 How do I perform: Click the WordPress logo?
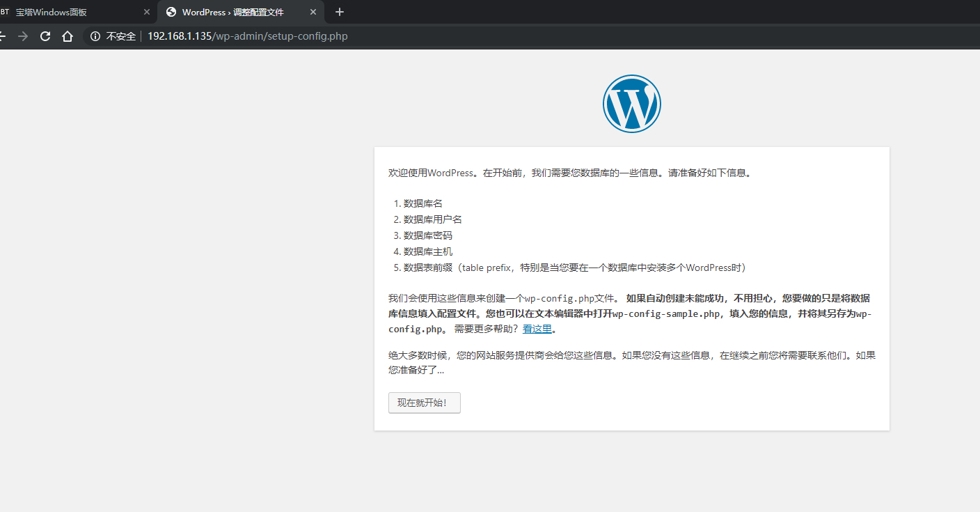[632, 103]
